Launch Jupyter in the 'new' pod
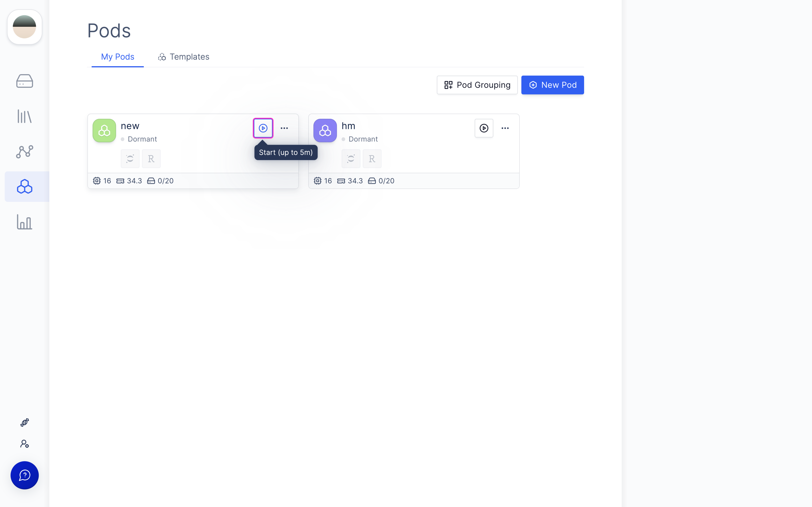Viewport: 812px width, 507px height. coord(130,159)
